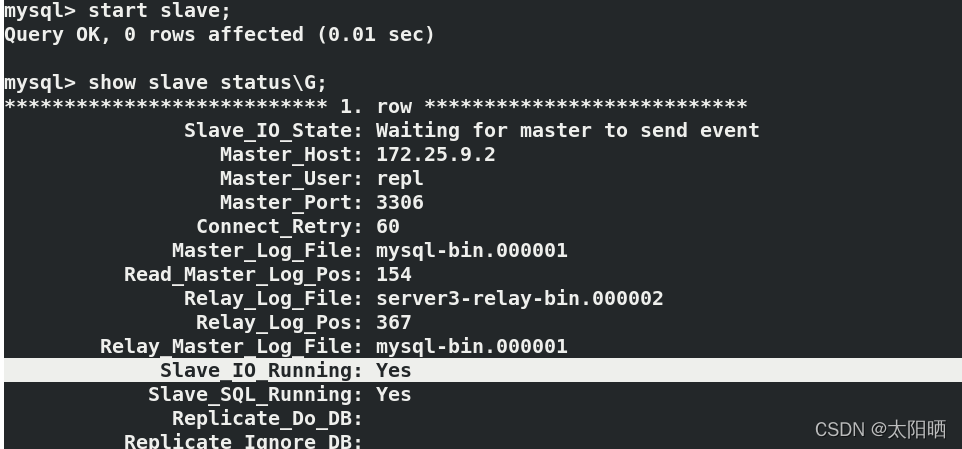Click the relay log file server3-relay-bin.000002

click(520, 299)
